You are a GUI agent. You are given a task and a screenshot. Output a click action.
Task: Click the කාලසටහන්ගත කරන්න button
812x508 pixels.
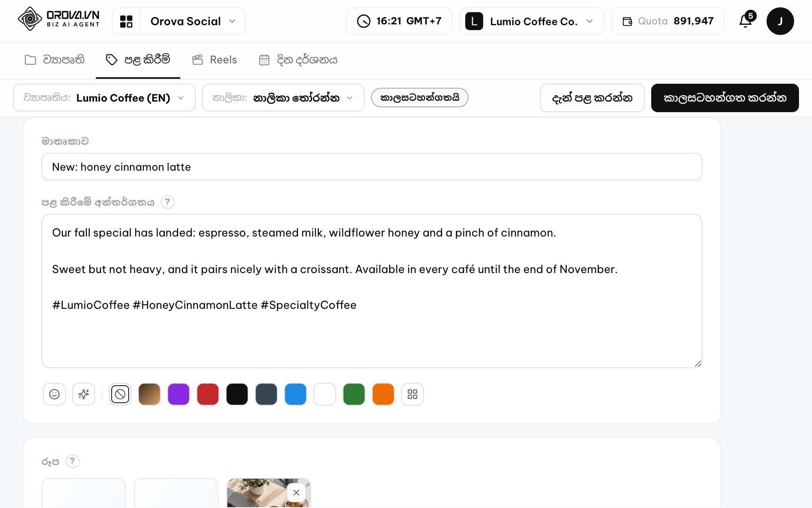click(725, 98)
